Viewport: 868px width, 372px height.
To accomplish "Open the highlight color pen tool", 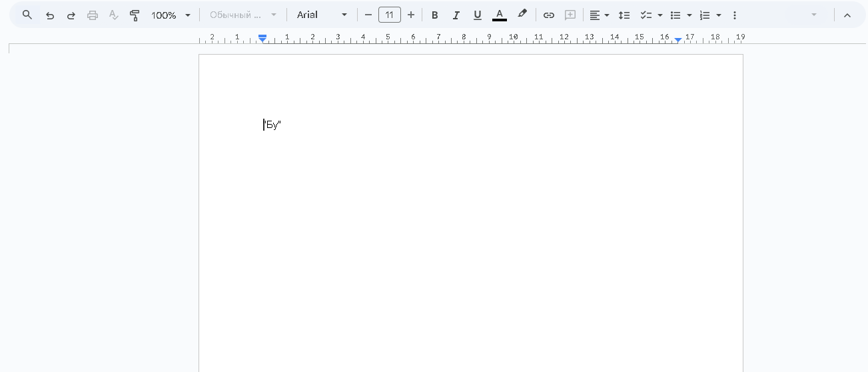I will (522, 15).
